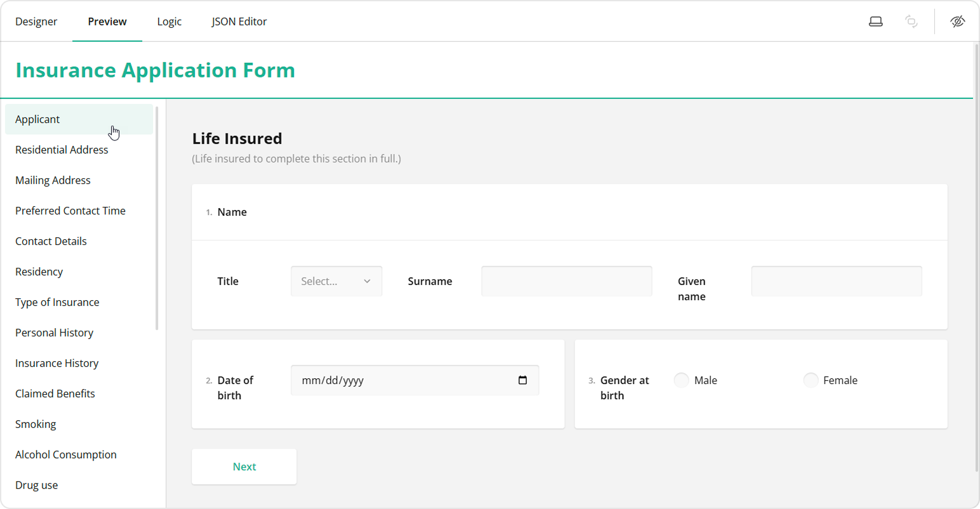980x509 pixels.
Task: Click the Next button
Action: click(244, 466)
